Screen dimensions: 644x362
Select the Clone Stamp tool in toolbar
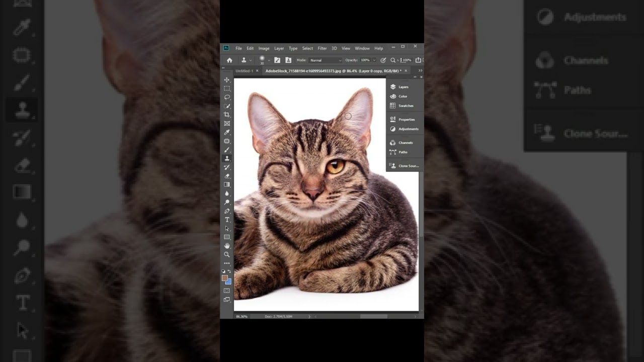[227, 158]
